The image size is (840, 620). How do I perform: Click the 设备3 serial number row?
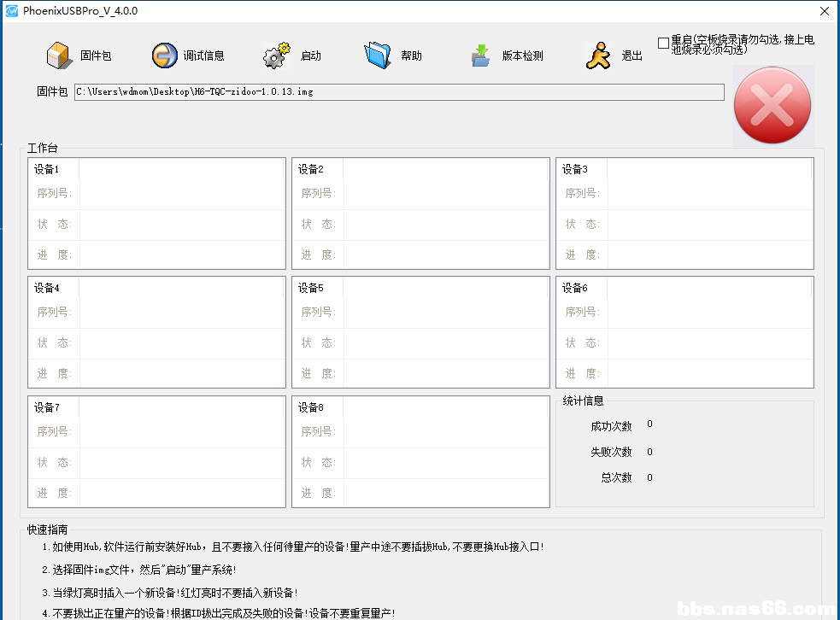pos(706,194)
